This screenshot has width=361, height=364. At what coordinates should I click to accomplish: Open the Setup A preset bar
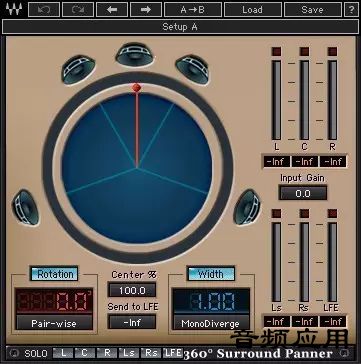click(x=180, y=27)
